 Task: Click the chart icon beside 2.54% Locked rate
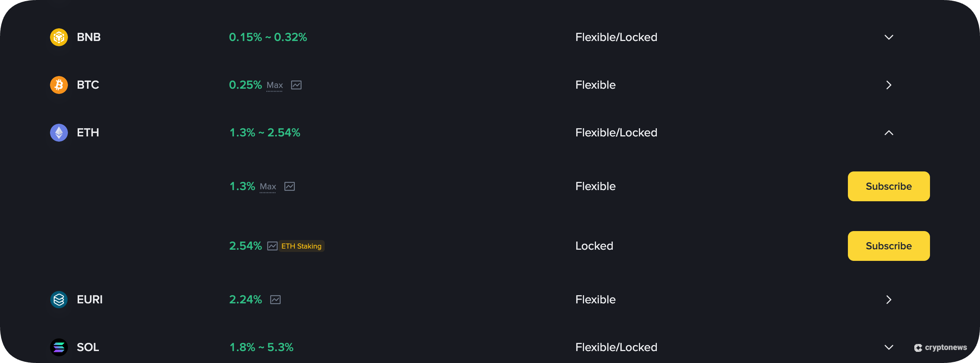(x=272, y=246)
